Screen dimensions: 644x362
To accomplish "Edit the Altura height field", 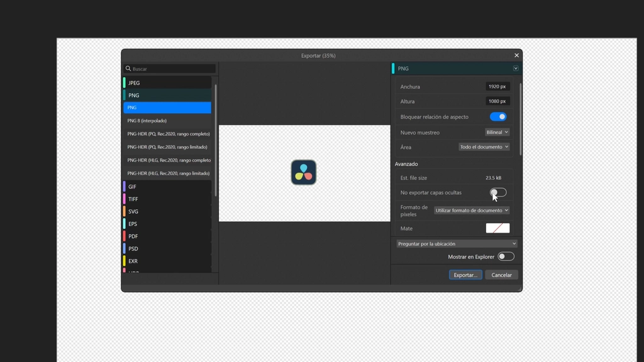I will 497,101.
